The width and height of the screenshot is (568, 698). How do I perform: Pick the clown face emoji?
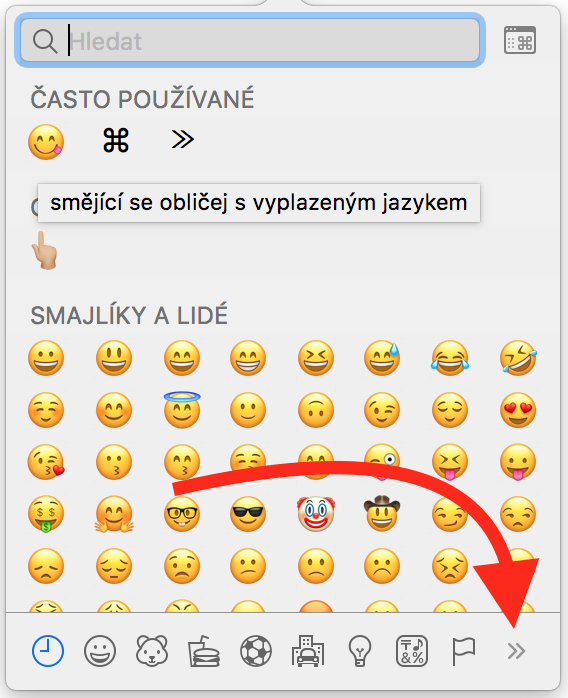pyautogui.click(x=316, y=514)
